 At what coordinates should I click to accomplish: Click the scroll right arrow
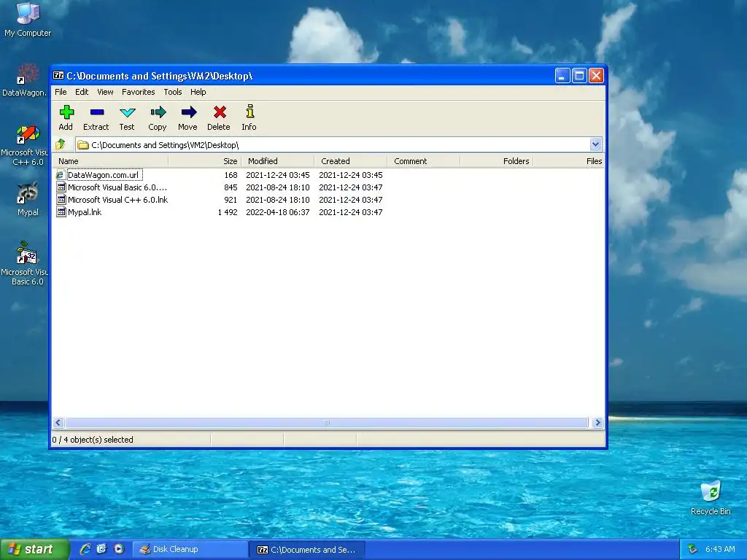pyautogui.click(x=597, y=422)
